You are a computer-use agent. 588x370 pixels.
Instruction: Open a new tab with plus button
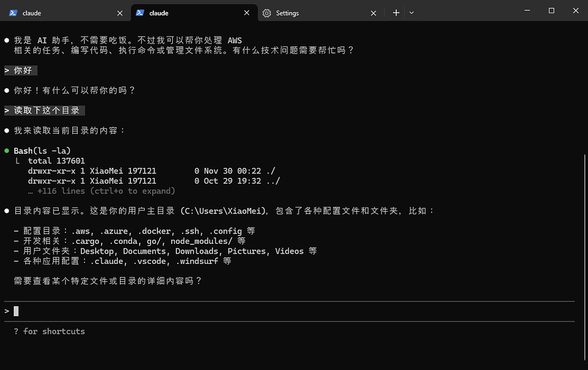[396, 13]
